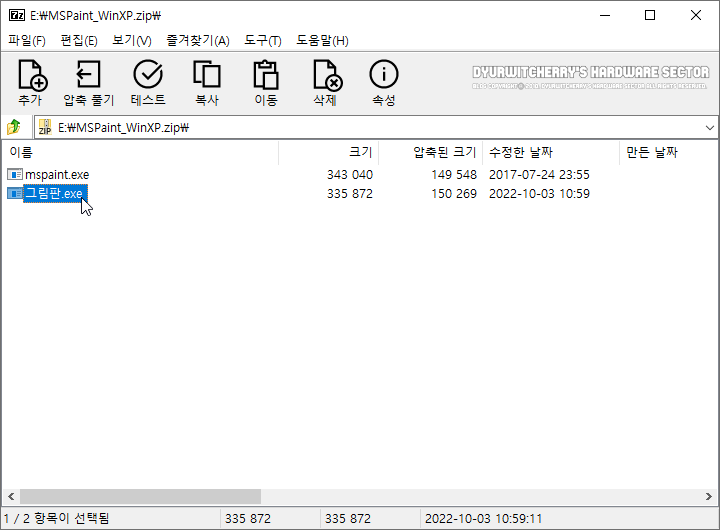Open the 보기(V) menu
This screenshot has height=530, width=720.
(x=132, y=41)
